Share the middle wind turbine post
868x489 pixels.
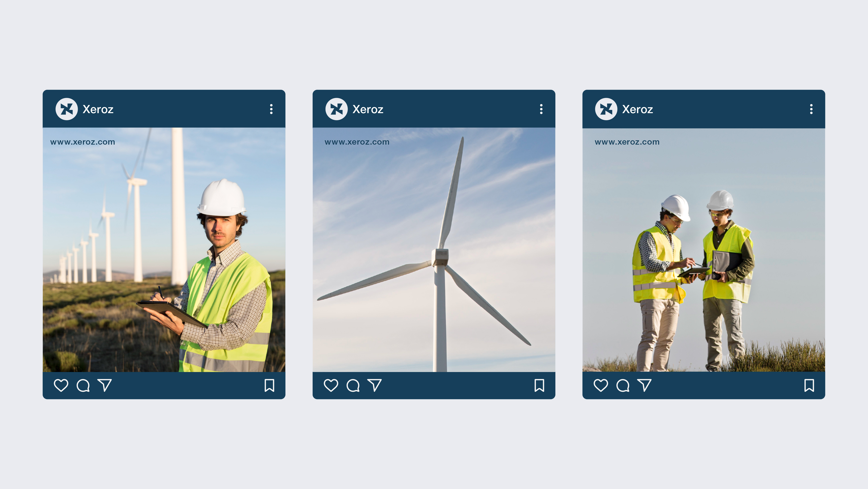[374, 385]
